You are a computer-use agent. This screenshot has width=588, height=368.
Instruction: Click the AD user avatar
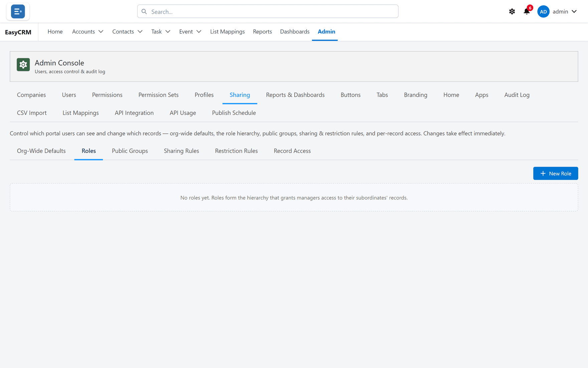click(543, 12)
